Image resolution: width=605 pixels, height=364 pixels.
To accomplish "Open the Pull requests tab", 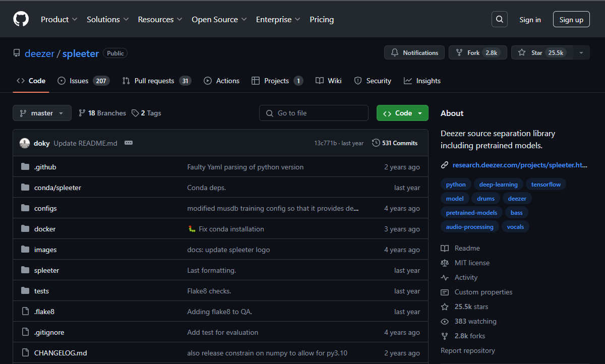I will click(x=156, y=81).
